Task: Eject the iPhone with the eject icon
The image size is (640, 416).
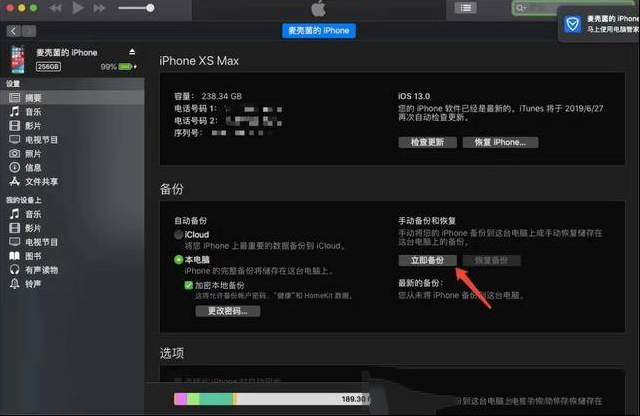Action: (x=132, y=52)
